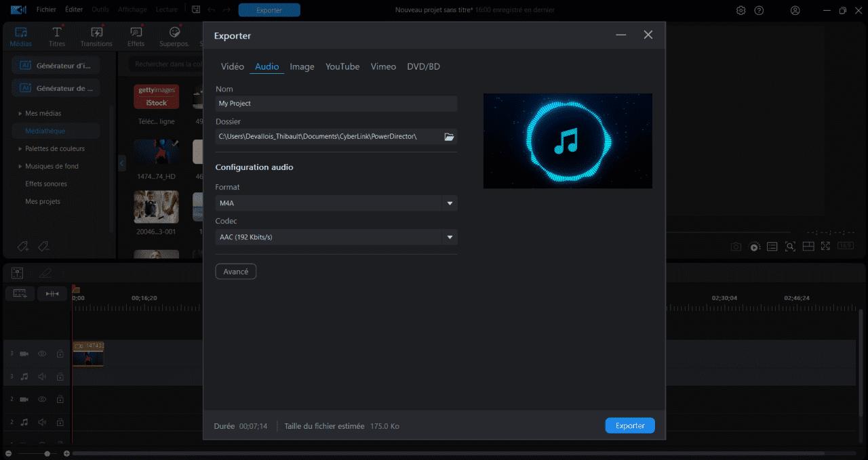Click preview fullscreen expand icon
Viewport: 868px width, 460px height.
coord(825,247)
